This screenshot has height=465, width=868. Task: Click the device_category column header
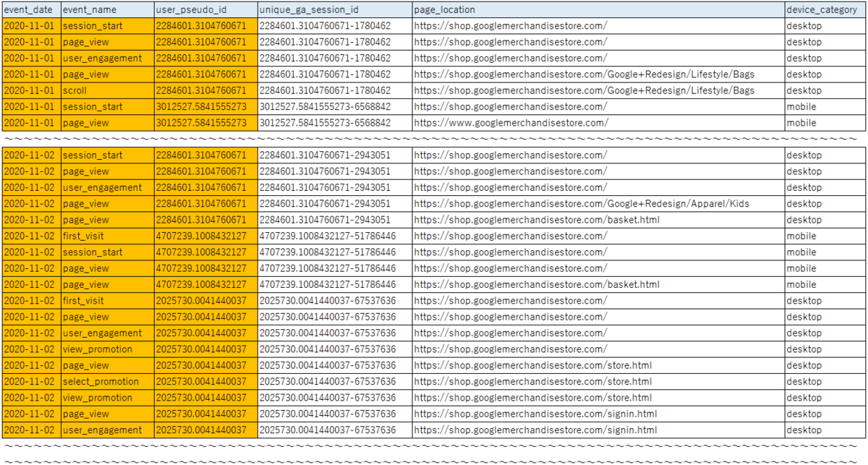(825, 10)
